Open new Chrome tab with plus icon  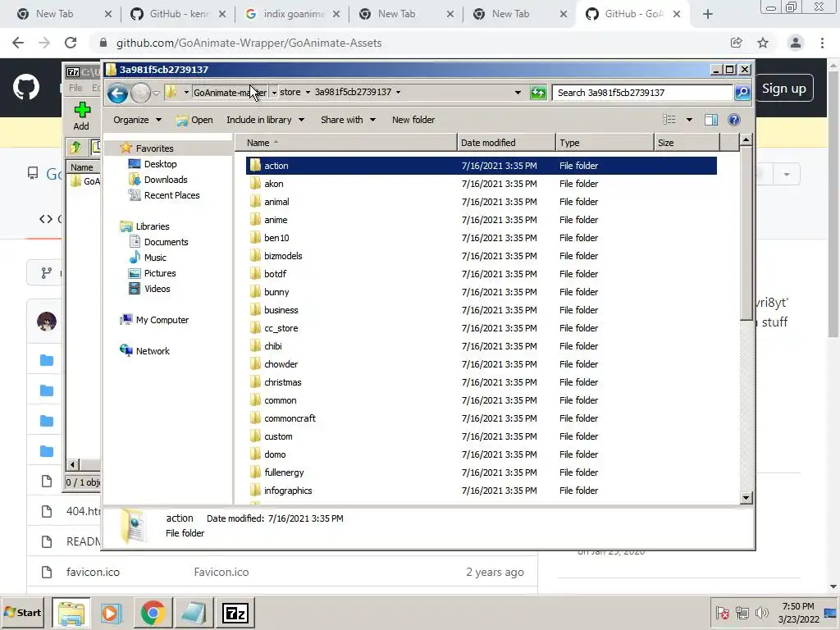(708, 14)
